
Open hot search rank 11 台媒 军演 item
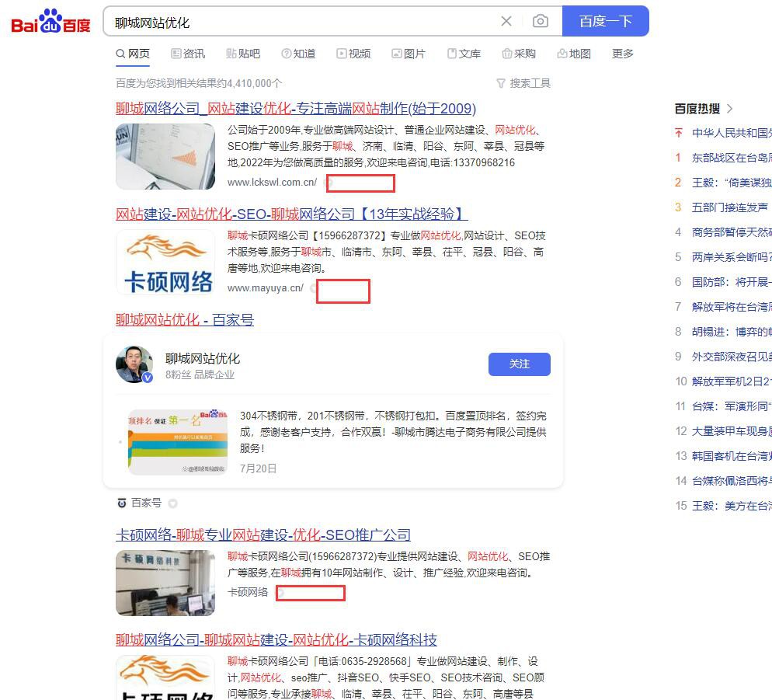pos(732,406)
